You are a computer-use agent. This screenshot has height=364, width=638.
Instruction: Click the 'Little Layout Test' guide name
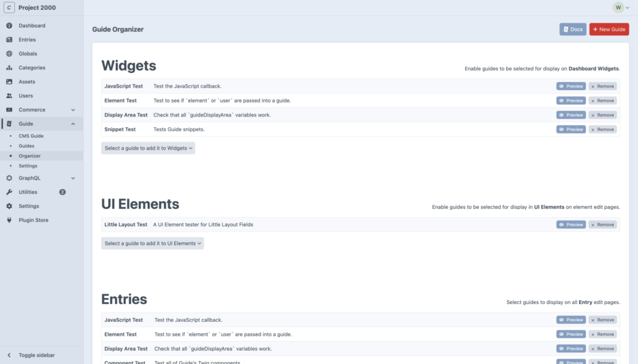pyautogui.click(x=126, y=225)
